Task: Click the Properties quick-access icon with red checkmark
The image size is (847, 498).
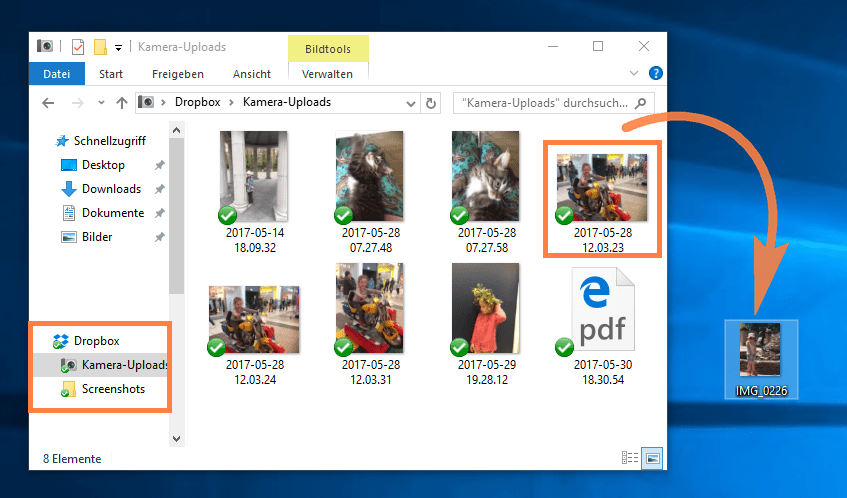Action: click(x=78, y=47)
